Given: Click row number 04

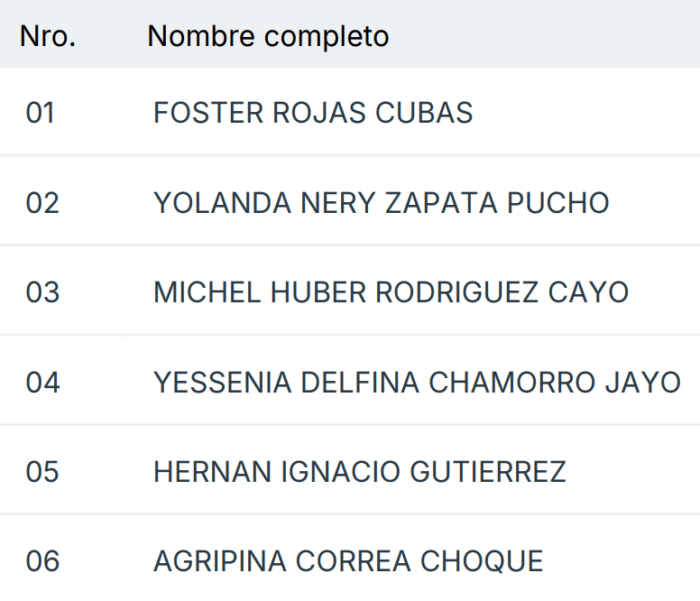Looking at the screenshot, I should 42,383.
